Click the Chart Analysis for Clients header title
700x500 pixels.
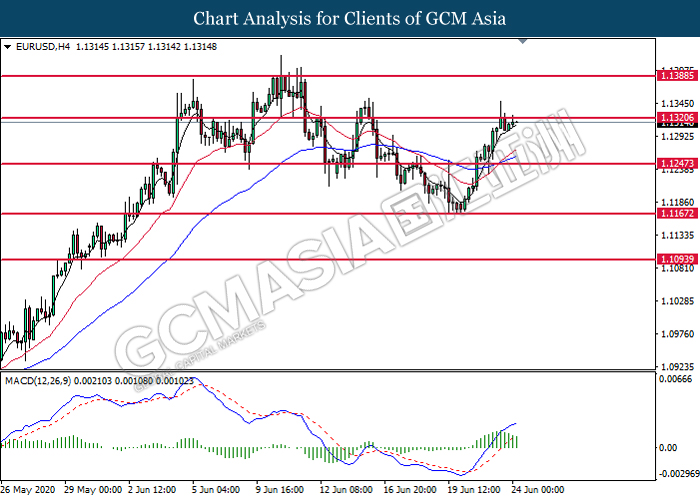350,19
